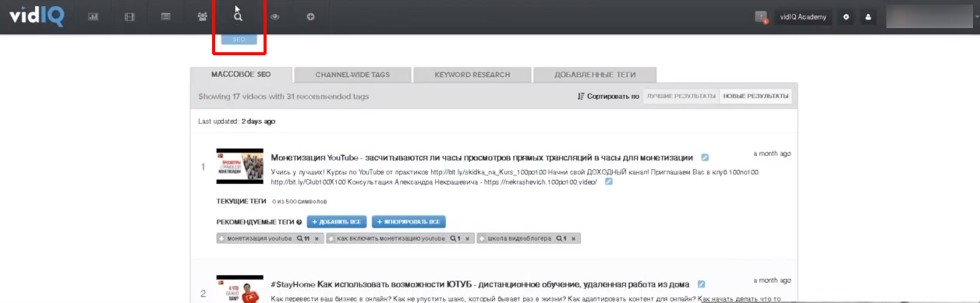This screenshot has height=303, width=980.
Task: Click 'Last updated: 2 days ago' text
Action: [x=237, y=122]
